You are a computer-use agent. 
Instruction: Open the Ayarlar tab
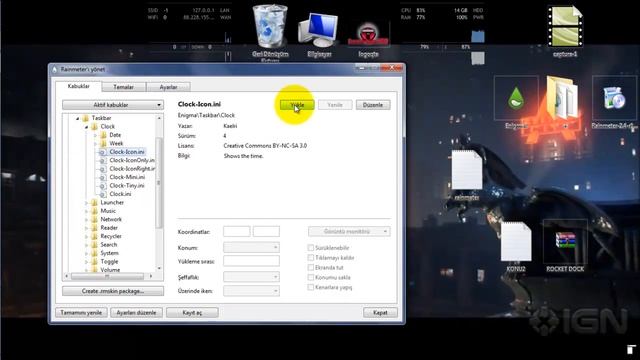click(x=168, y=87)
